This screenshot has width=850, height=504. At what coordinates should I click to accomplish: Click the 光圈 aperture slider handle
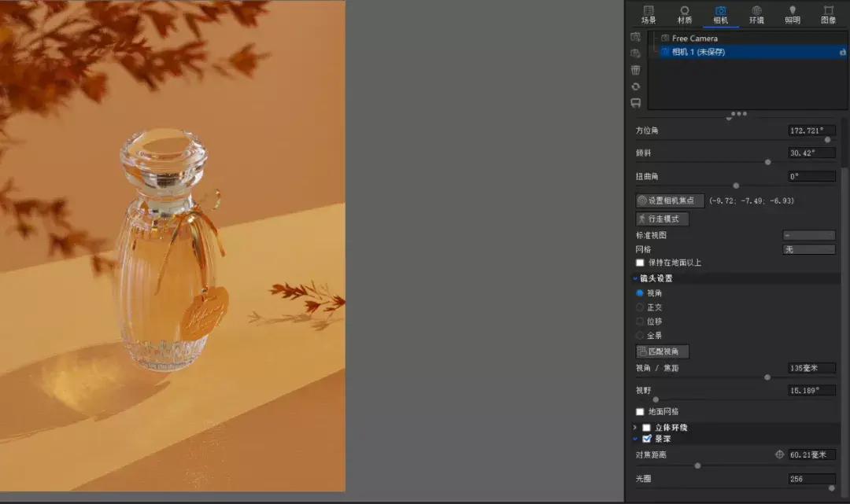point(832,488)
